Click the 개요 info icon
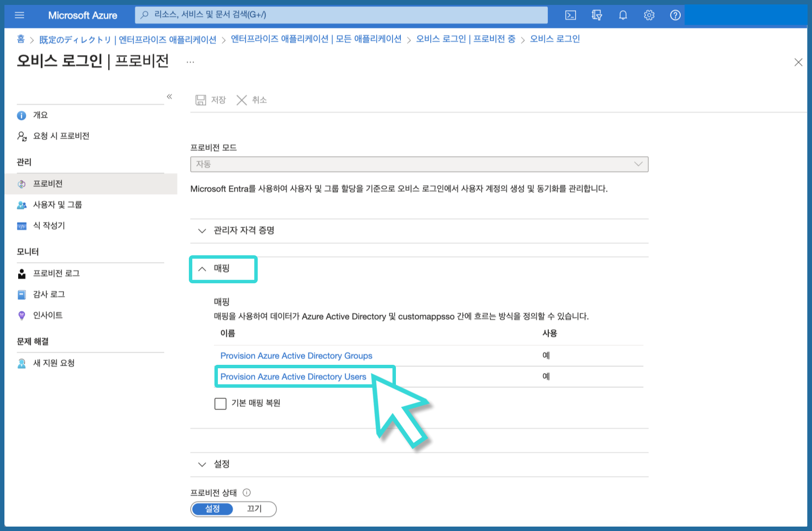 point(22,116)
